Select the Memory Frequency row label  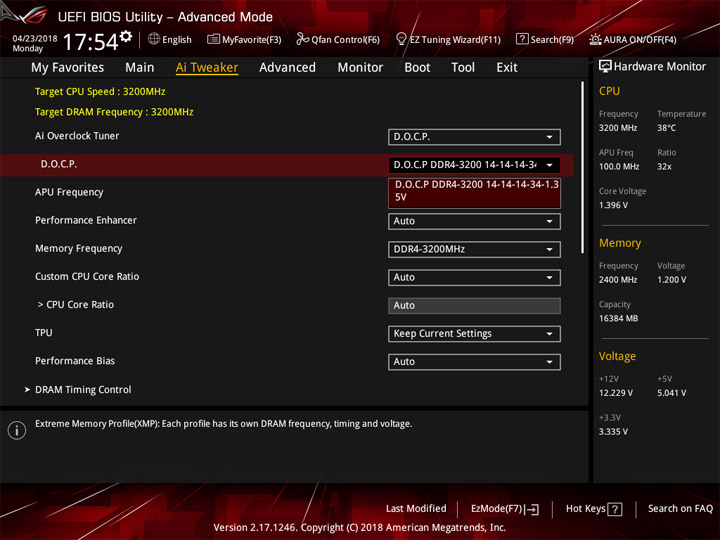[79, 248]
